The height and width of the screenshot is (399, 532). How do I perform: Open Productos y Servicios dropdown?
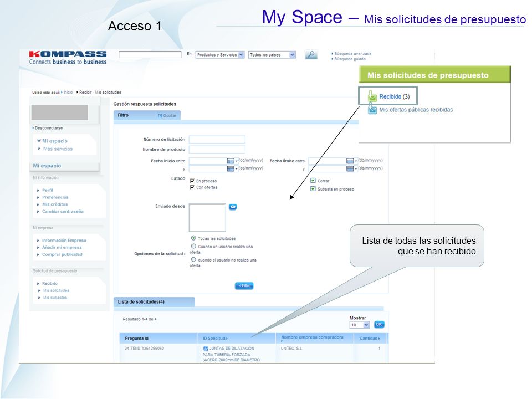(x=220, y=55)
